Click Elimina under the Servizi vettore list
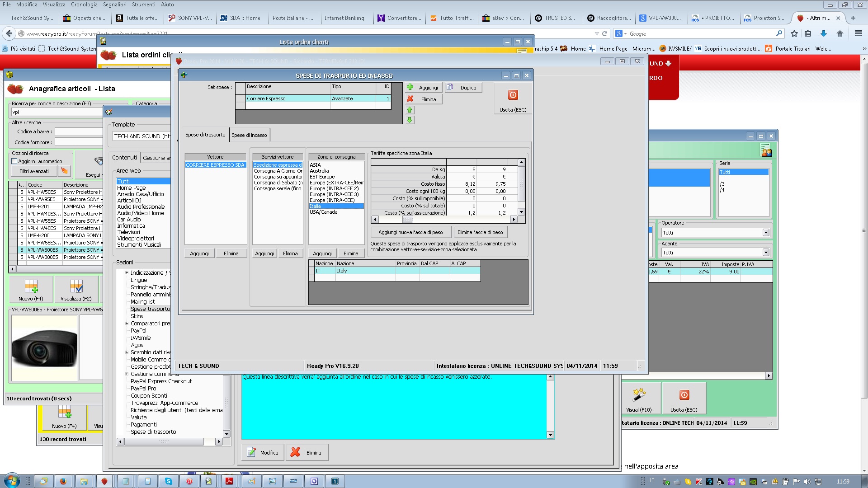868x488 pixels. (290, 253)
